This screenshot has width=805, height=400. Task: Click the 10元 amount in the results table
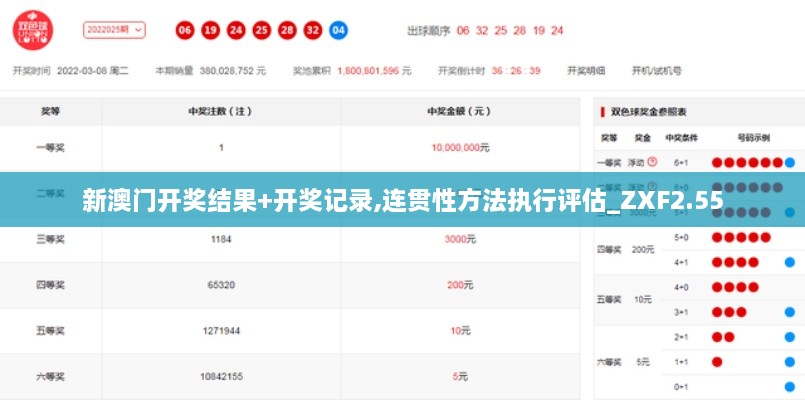pos(460,331)
